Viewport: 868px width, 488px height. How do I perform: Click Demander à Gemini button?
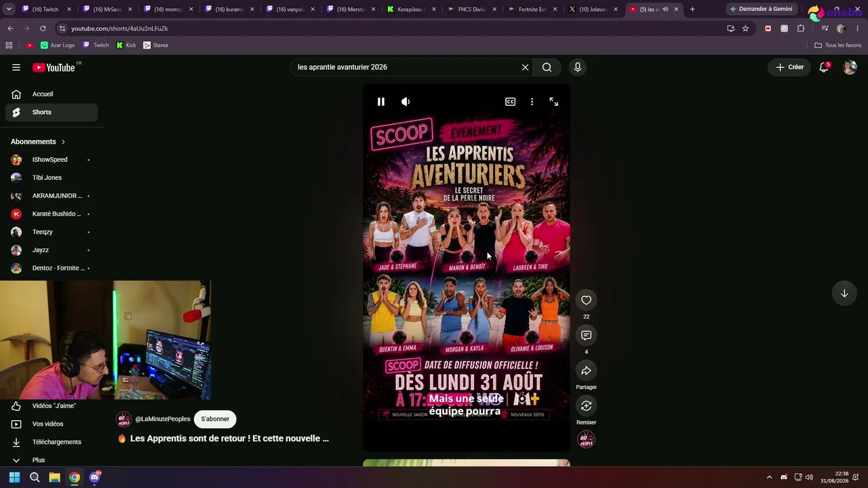pos(761,9)
